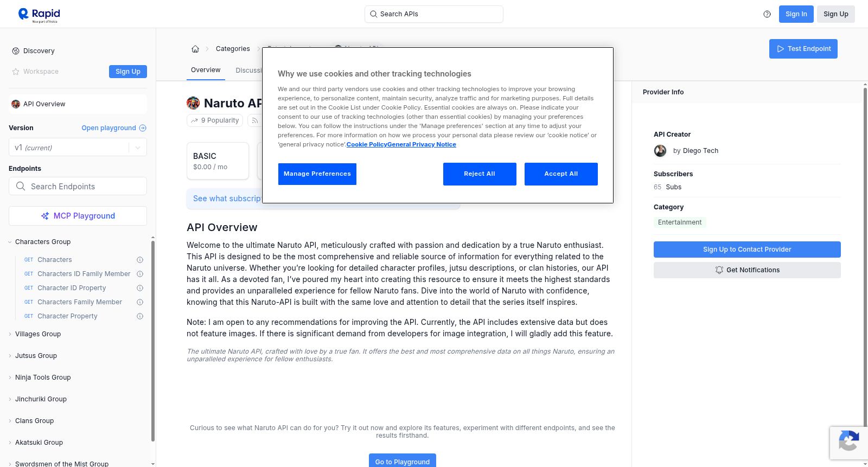Click the Workspace Sign Up button

point(128,72)
